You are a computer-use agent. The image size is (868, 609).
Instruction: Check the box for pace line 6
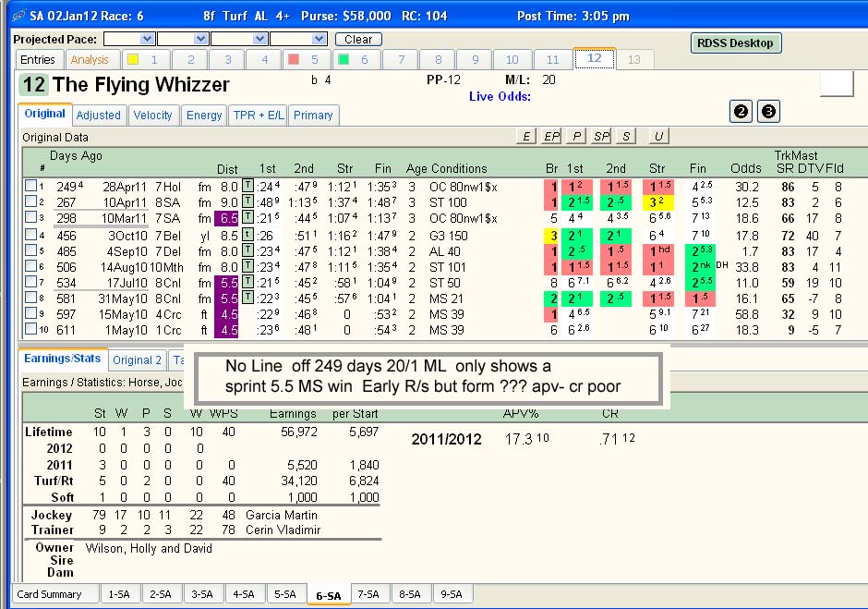tap(31, 265)
